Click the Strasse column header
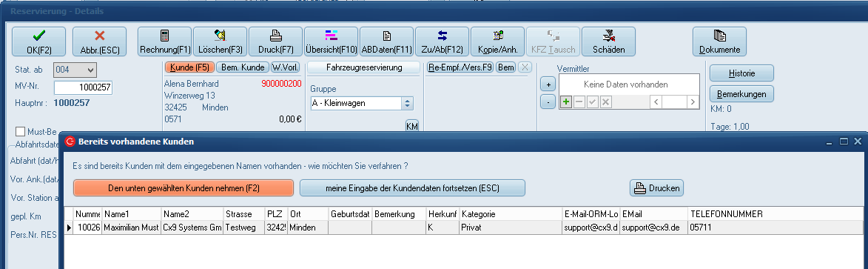The image size is (868, 269). pyautogui.click(x=244, y=214)
